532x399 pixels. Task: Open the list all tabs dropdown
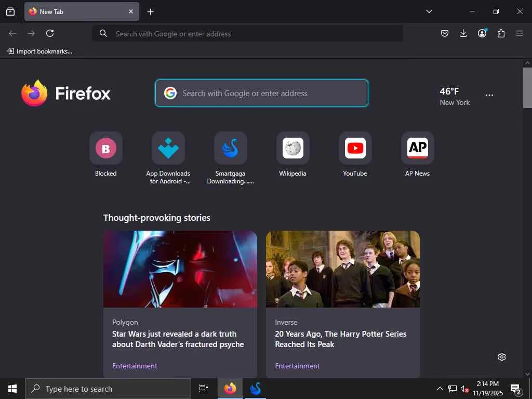(429, 11)
